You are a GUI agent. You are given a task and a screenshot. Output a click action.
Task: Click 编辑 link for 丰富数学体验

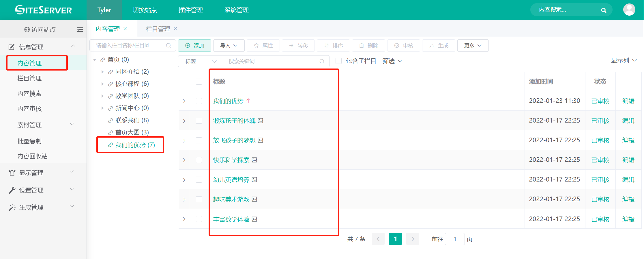(x=628, y=219)
